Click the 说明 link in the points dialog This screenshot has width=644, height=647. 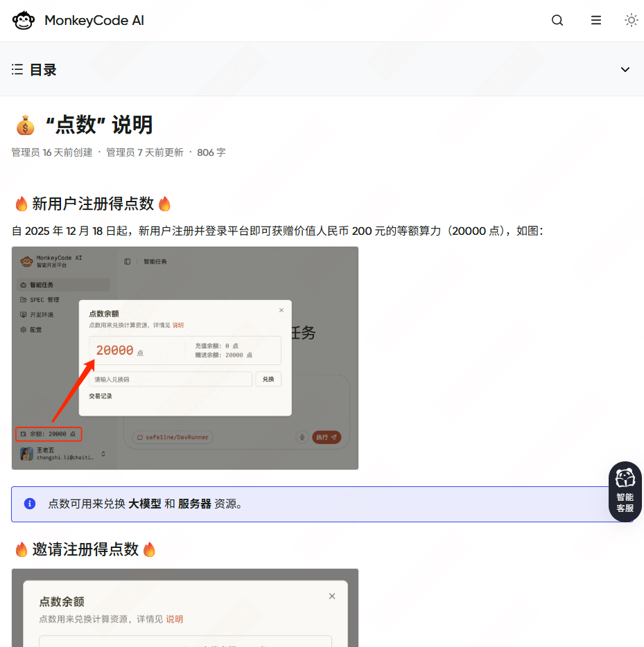click(179, 325)
